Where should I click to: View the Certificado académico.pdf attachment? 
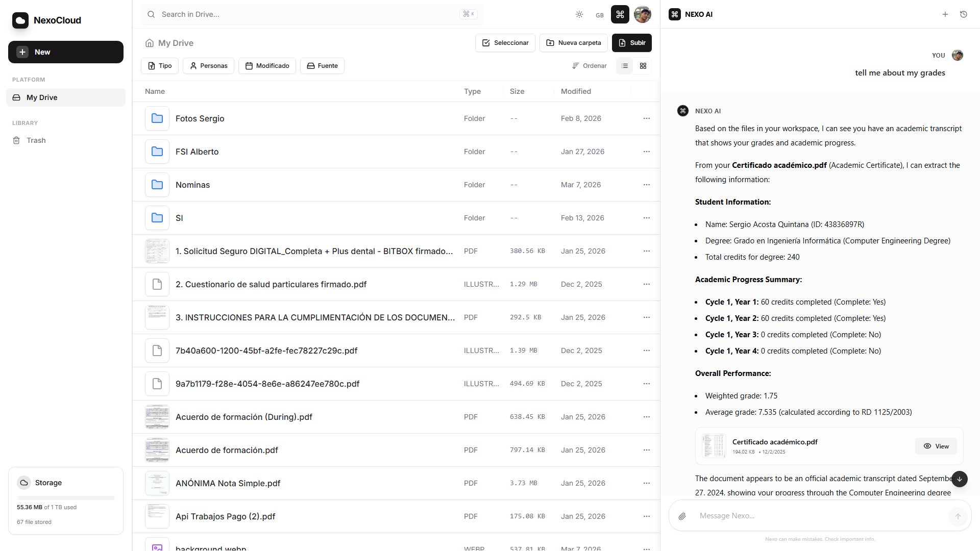coord(936,446)
